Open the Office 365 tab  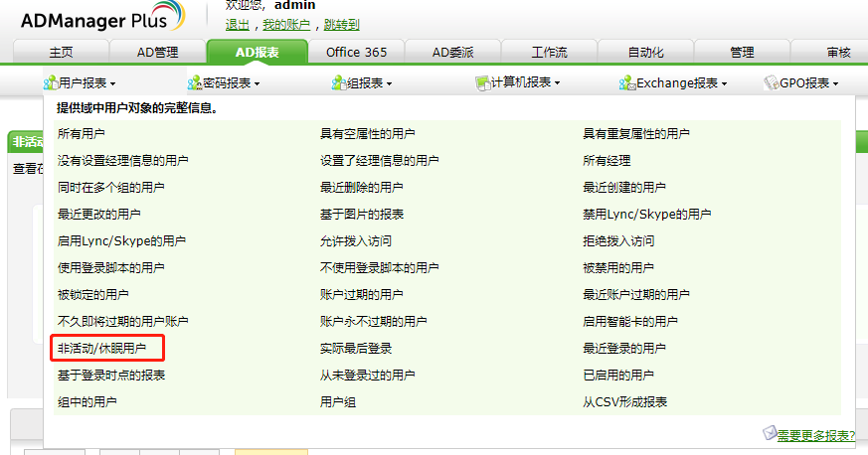357,52
